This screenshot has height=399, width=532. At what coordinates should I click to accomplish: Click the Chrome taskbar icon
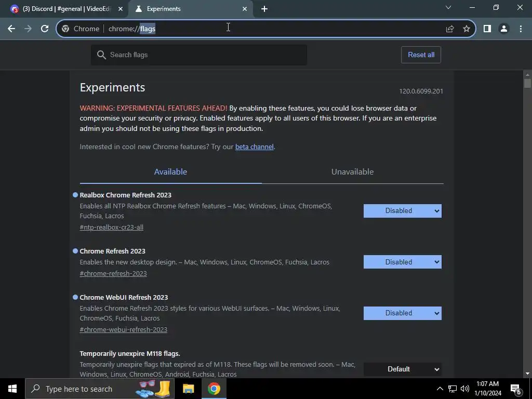click(214, 389)
